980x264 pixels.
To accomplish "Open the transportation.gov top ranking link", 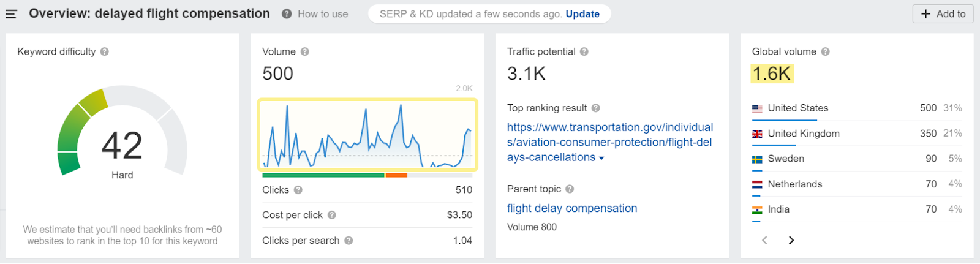I will pyautogui.click(x=609, y=142).
